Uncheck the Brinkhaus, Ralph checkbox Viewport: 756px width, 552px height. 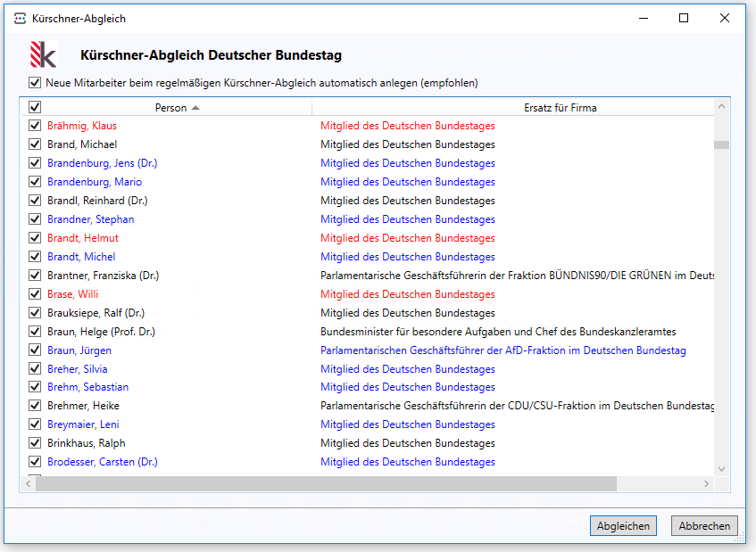click(35, 443)
